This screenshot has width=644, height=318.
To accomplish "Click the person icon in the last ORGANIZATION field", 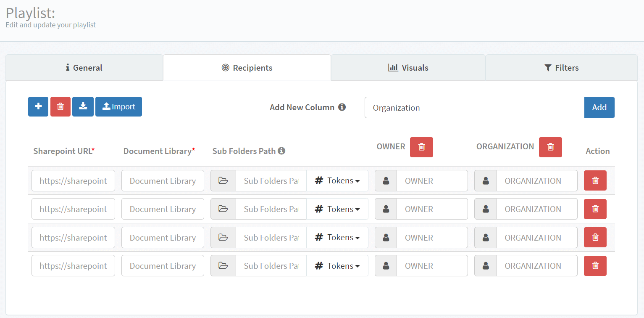I will (x=485, y=265).
